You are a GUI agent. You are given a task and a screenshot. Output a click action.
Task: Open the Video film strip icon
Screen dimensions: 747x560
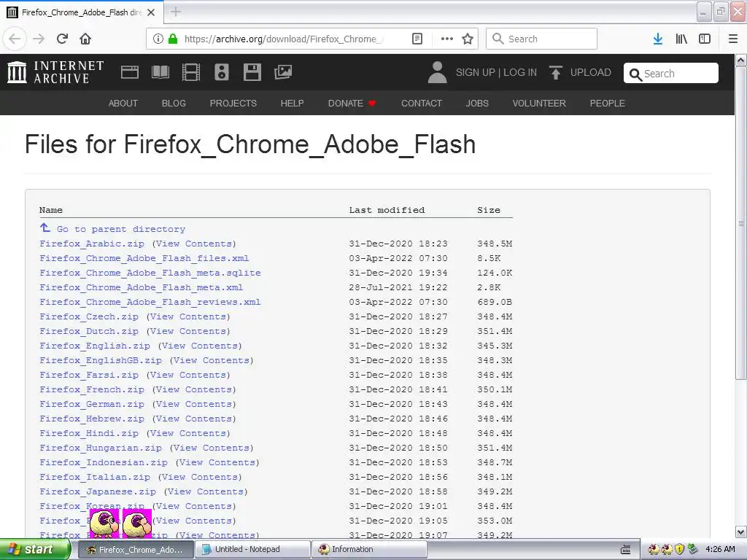(191, 72)
